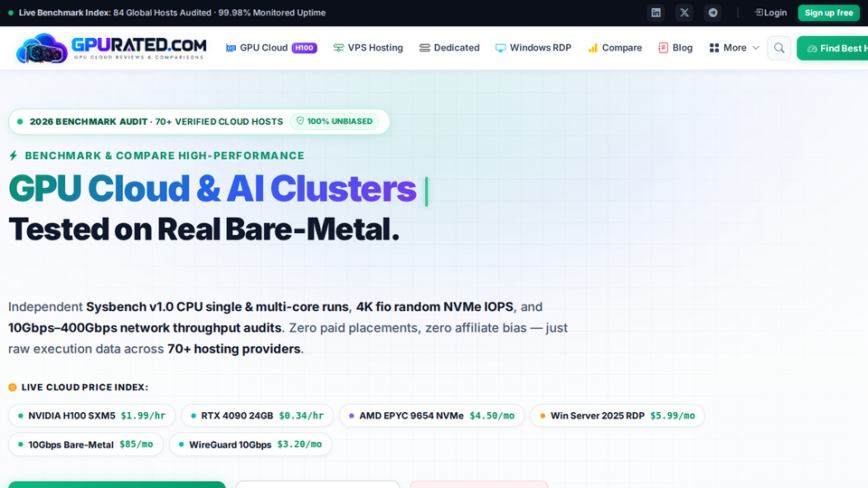Screen dimensions: 868x488
Task: Select the NVIDIA H100 SXM5 price chip
Action: tap(92, 416)
